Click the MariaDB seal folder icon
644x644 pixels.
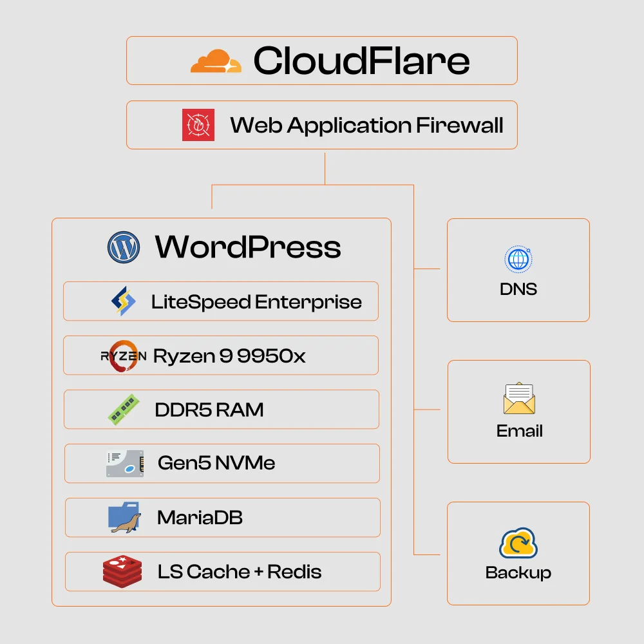[124, 518]
